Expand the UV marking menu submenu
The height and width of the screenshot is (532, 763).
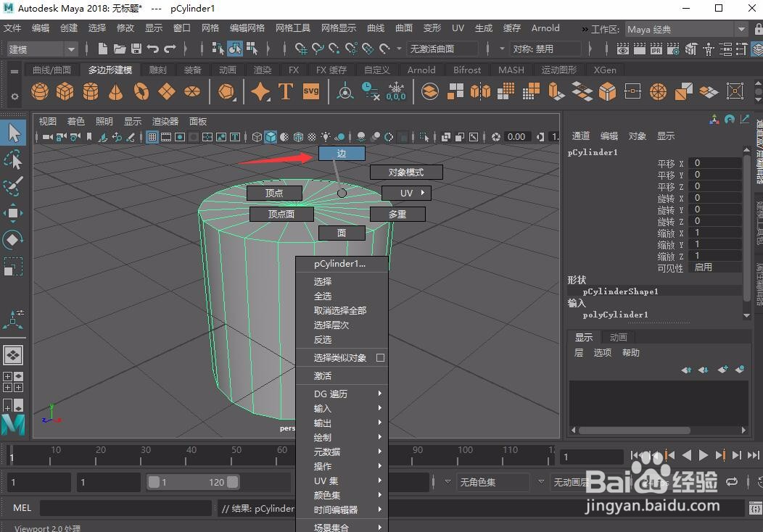[406, 193]
